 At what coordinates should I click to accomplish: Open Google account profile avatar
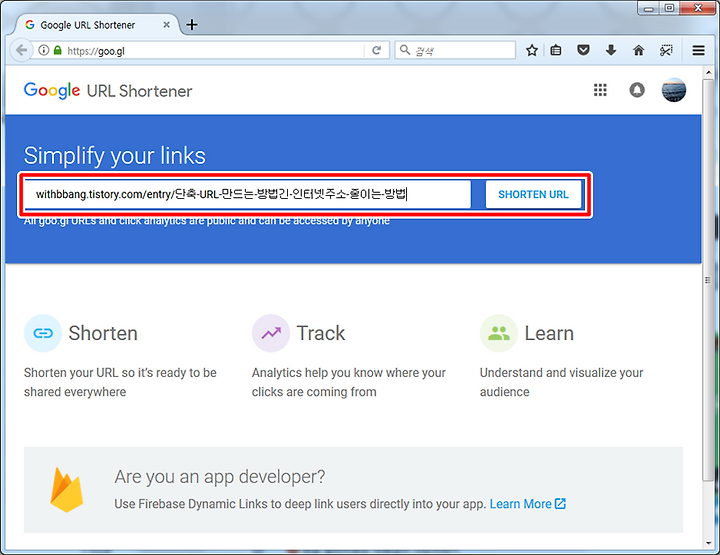coord(674,90)
